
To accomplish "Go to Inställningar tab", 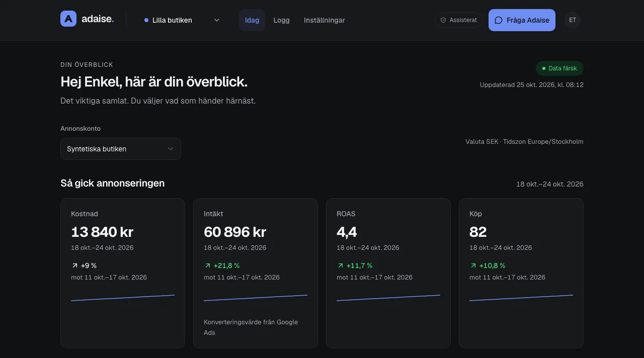I will (x=325, y=20).
